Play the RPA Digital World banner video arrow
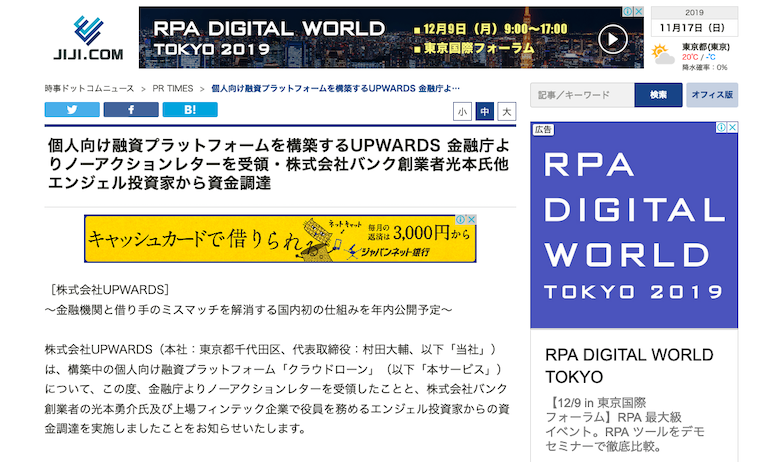This screenshot has width=780, height=462. [613, 39]
